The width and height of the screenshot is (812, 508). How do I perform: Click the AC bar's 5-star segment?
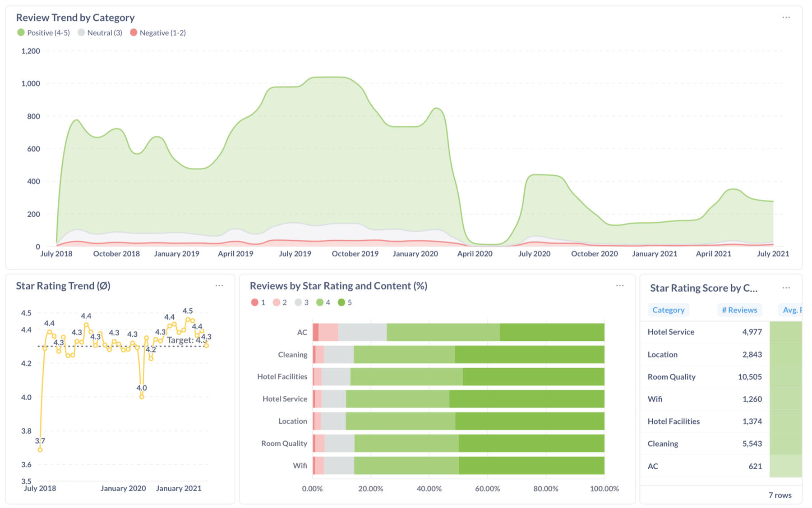pos(552,332)
